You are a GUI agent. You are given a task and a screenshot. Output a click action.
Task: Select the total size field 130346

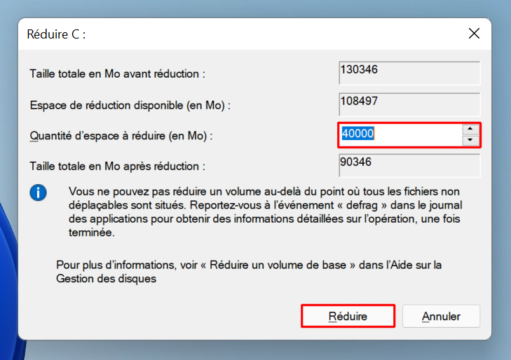[409, 73]
